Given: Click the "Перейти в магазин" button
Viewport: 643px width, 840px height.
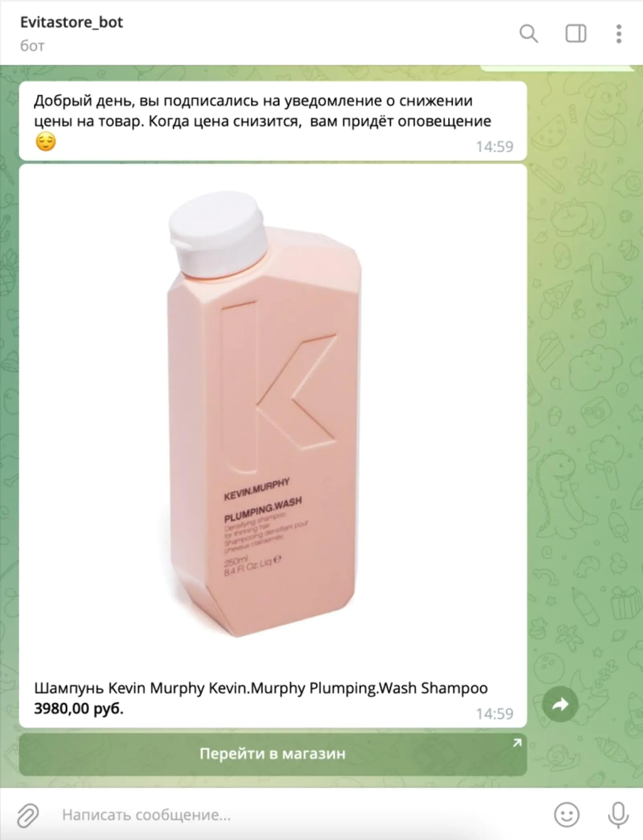Looking at the screenshot, I should (x=273, y=754).
